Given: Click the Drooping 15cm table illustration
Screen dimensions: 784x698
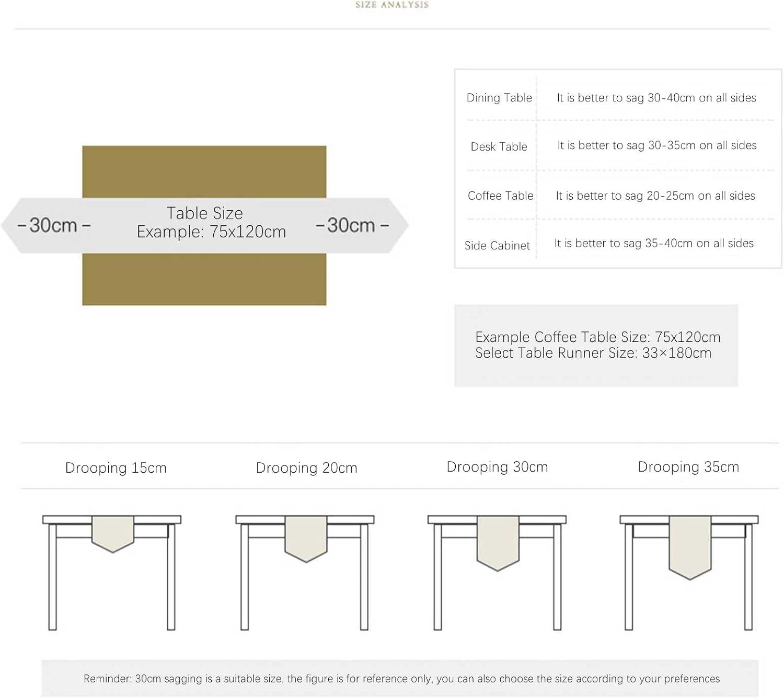Looking at the screenshot, I should tap(112, 572).
